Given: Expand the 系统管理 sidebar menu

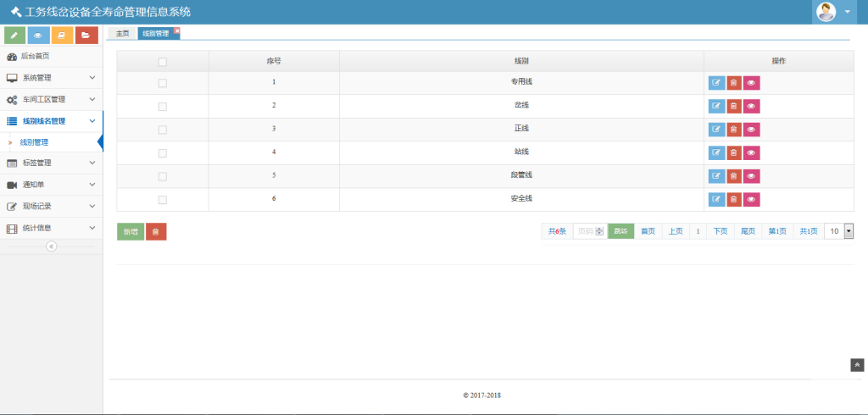Looking at the screenshot, I should coord(51,78).
